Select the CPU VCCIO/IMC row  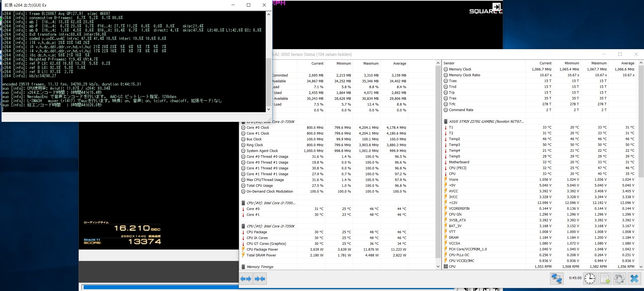(539, 261)
